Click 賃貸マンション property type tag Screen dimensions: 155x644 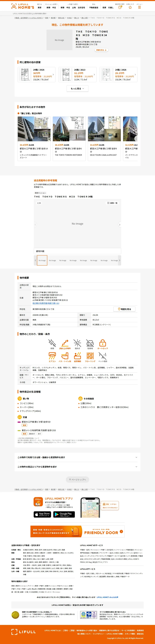coord(40,193)
